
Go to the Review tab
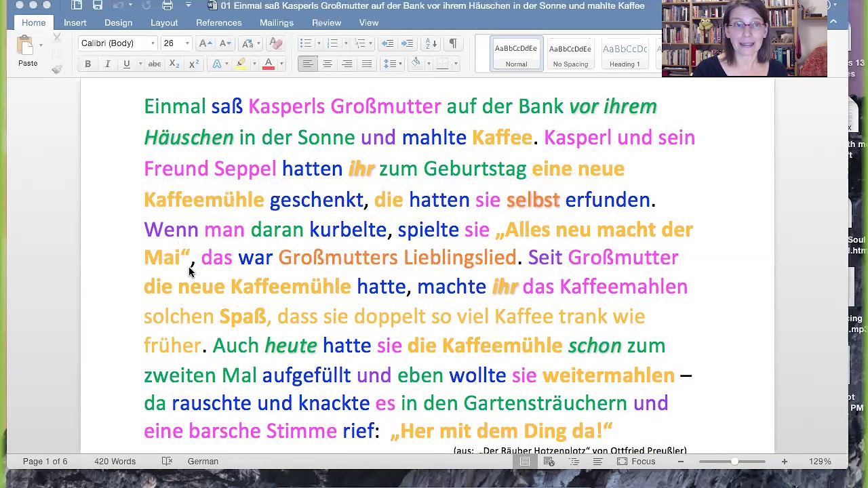[326, 22]
